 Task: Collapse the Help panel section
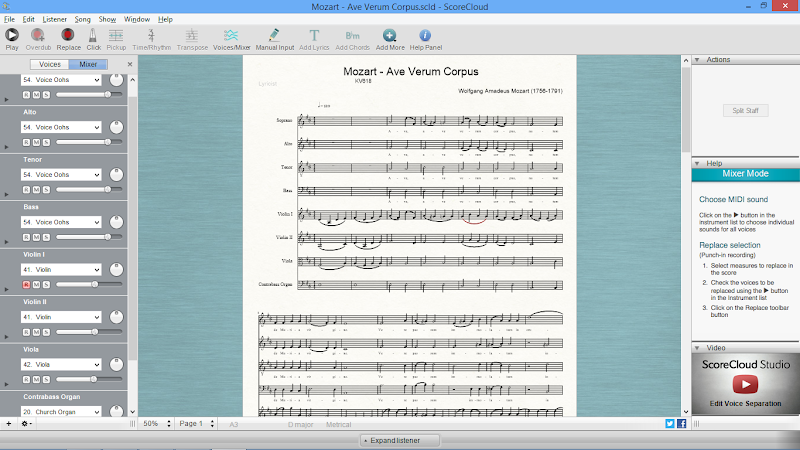point(697,163)
